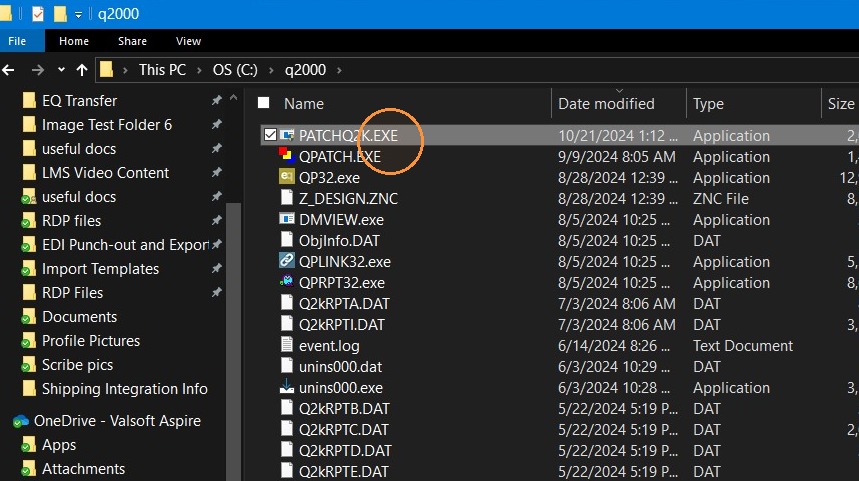Select the QPATCH.EXE file icon
This screenshot has width=859, height=481.
287,156
